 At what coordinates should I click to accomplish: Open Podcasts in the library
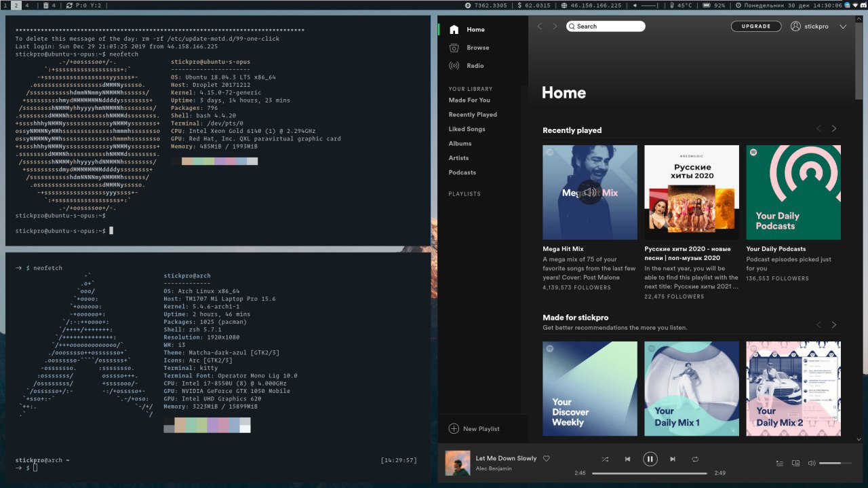click(462, 172)
